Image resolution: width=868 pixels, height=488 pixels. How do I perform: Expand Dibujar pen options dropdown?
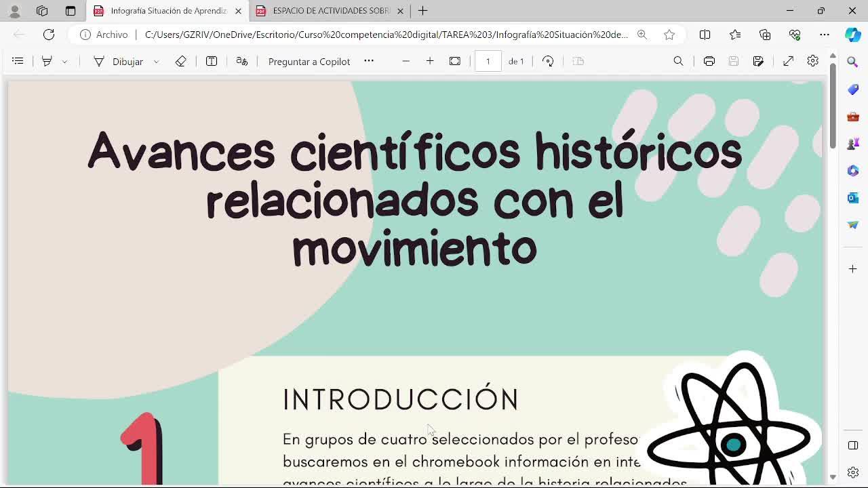click(x=156, y=61)
